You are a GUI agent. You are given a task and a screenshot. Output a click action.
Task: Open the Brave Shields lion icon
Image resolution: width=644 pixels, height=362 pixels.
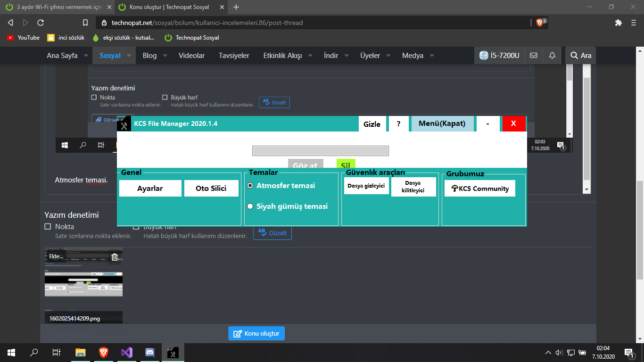[540, 23]
